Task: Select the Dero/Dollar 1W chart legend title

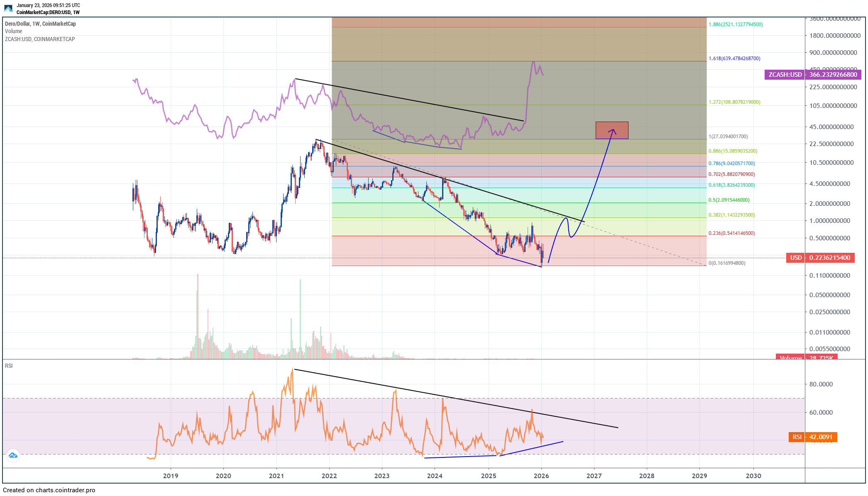Action: (x=40, y=24)
